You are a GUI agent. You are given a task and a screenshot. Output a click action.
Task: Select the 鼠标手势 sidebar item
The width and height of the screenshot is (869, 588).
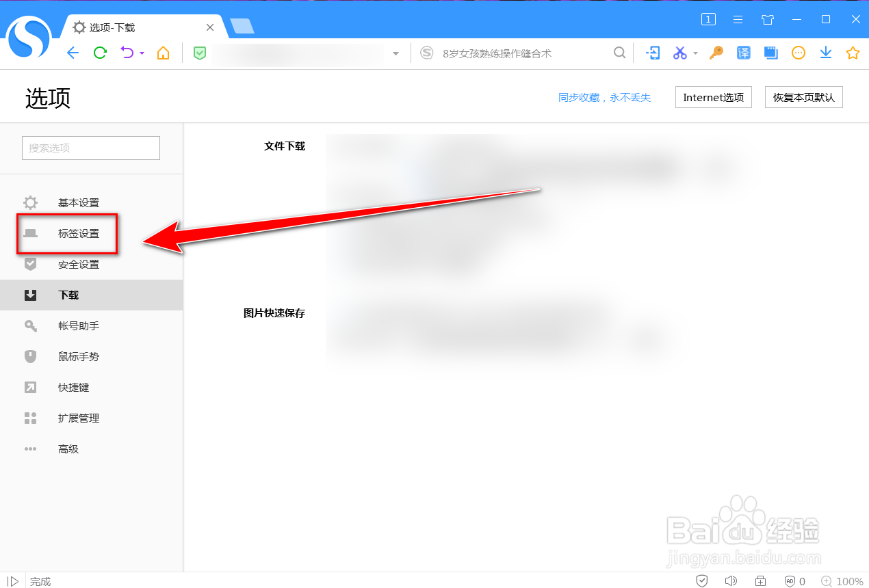point(77,356)
